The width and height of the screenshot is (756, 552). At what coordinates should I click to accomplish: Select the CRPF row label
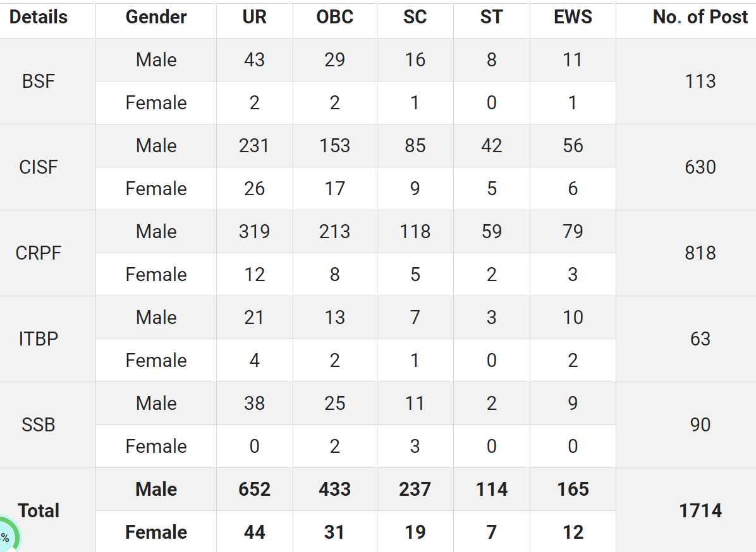click(39, 253)
